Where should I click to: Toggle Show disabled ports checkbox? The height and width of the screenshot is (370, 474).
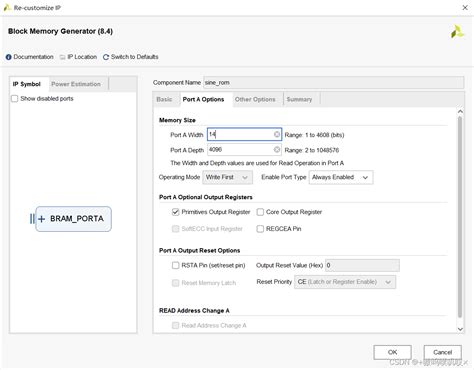coord(15,99)
